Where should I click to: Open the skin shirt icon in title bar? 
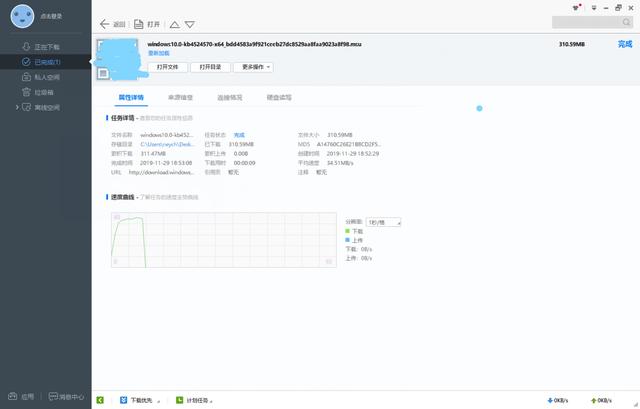(576, 7)
